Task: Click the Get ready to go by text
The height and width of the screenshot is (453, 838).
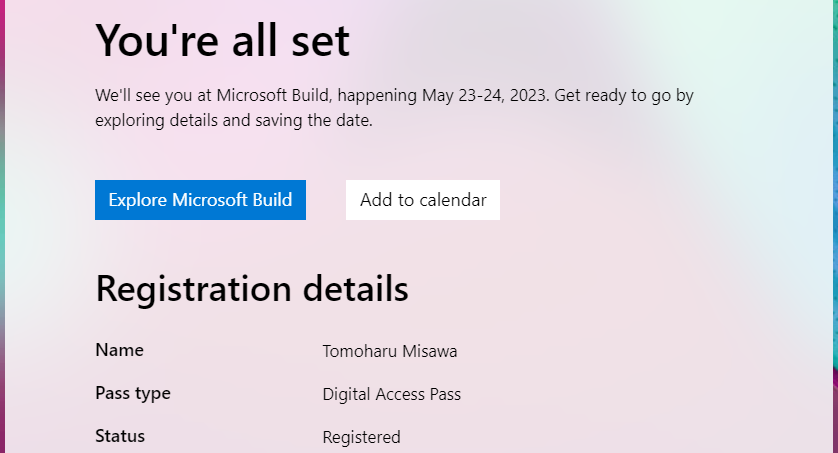Action: [x=624, y=96]
